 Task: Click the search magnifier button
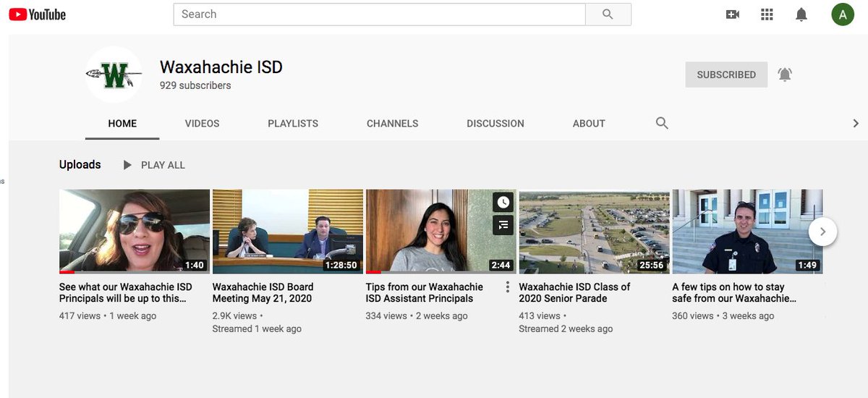point(608,14)
